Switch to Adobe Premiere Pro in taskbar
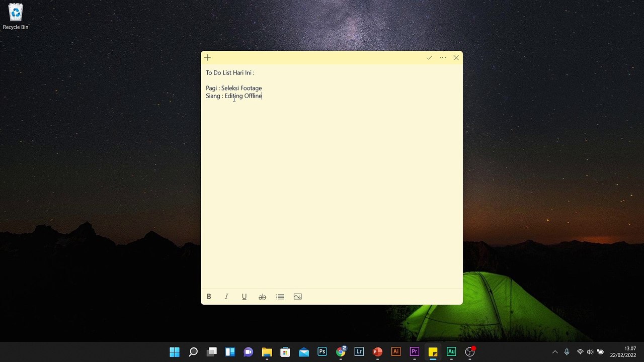Image resolution: width=644 pixels, height=362 pixels. 415,352
